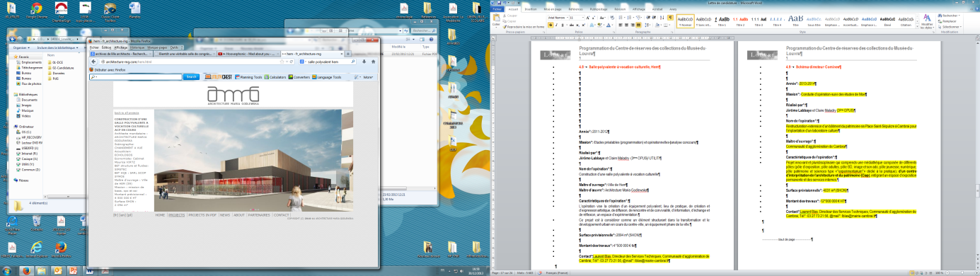Screen dimensions: 980x276
Task: Open the More dropdown in UtilityChest toolbar
Action: click(x=368, y=77)
